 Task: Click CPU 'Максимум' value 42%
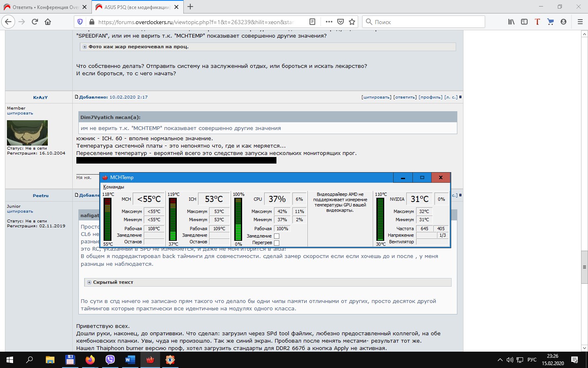282,211
